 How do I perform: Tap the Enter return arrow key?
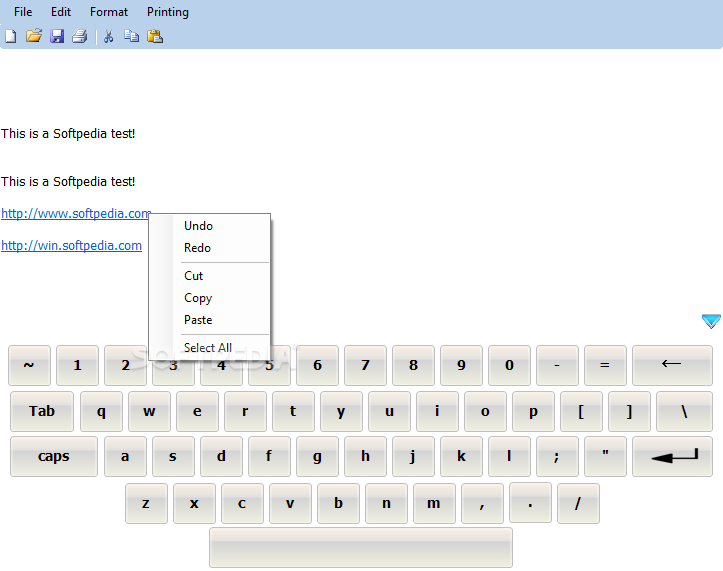[x=672, y=457]
